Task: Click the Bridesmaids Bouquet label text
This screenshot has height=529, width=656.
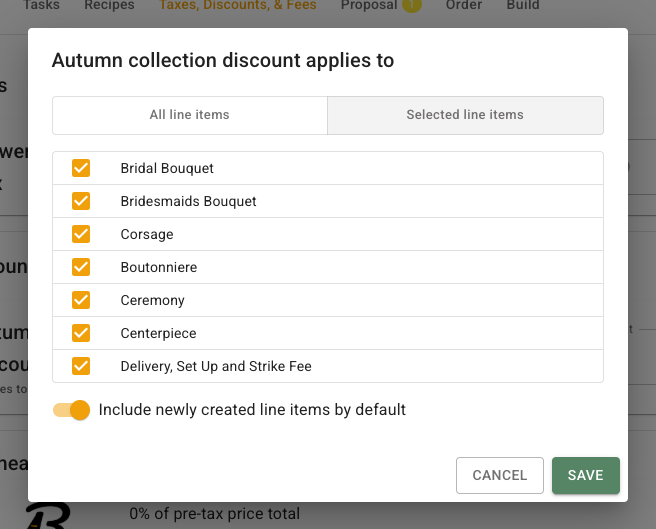Action: [x=188, y=201]
